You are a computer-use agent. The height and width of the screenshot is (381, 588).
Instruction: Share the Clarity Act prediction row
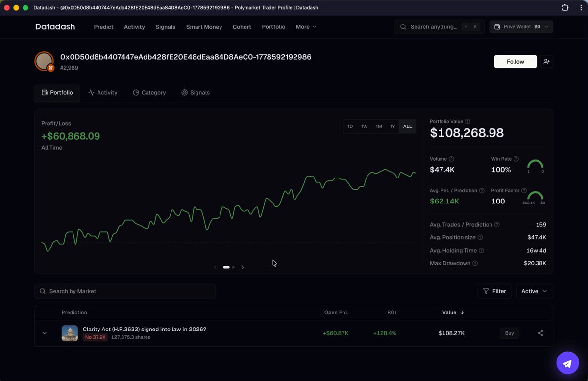540,333
